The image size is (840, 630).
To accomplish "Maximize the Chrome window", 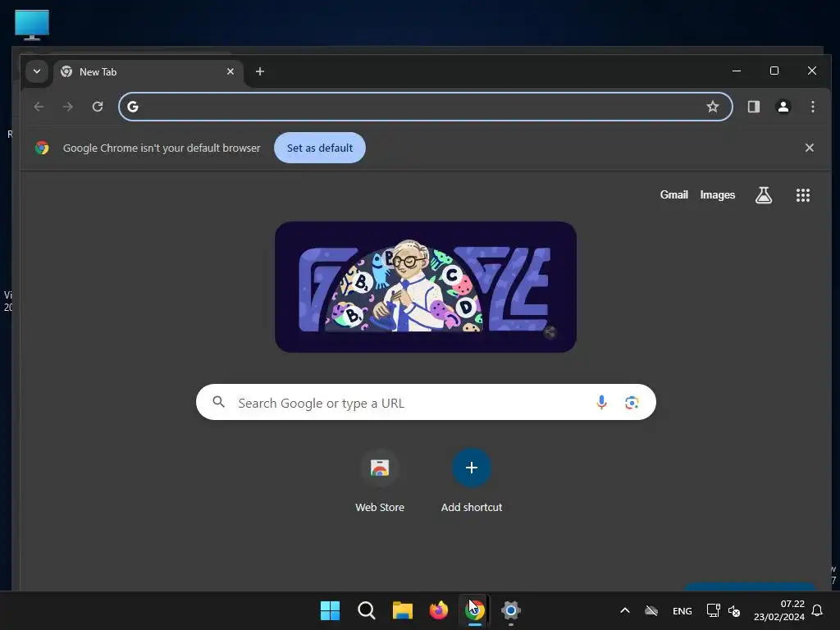I will click(774, 71).
